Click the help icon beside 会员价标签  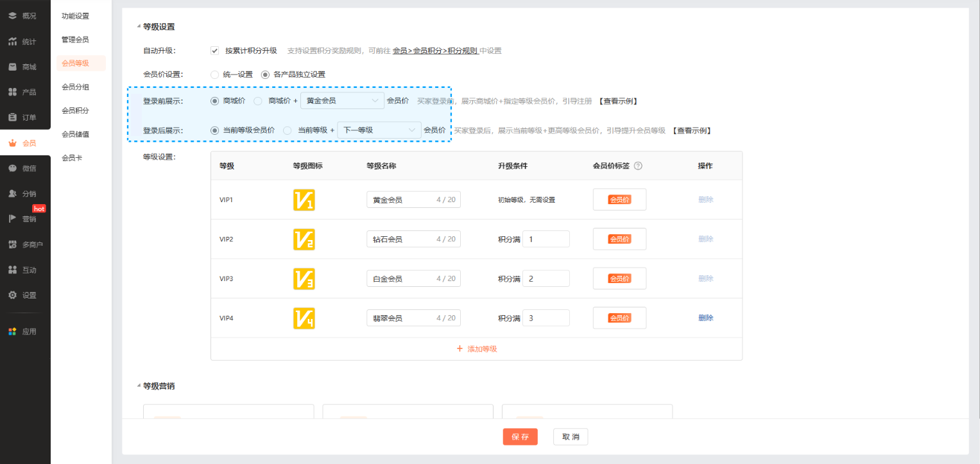[638, 166]
